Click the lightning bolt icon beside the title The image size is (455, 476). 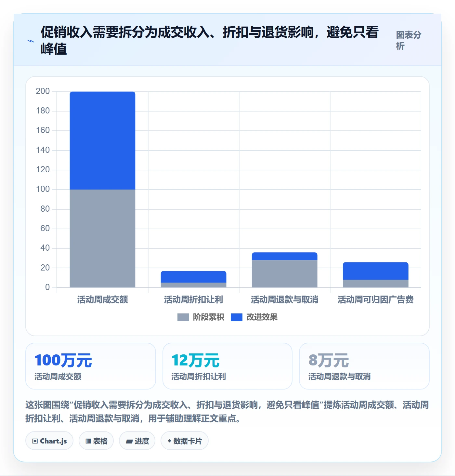[x=31, y=41]
